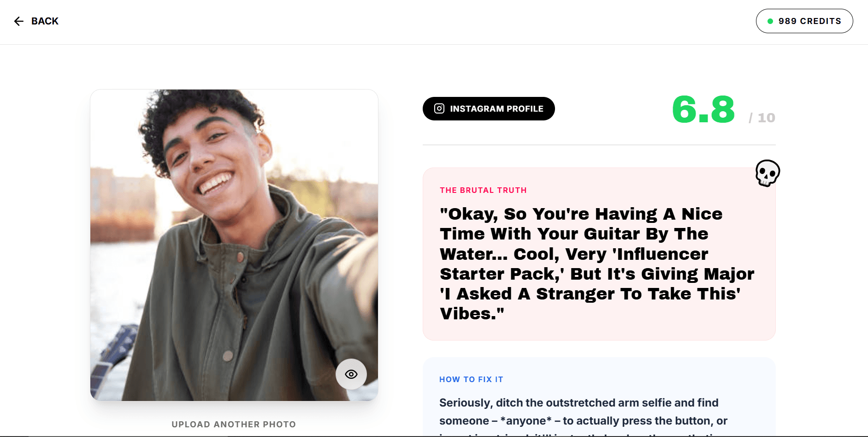Click the brutal truth quote text

pyautogui.click(x=597, y=263)
